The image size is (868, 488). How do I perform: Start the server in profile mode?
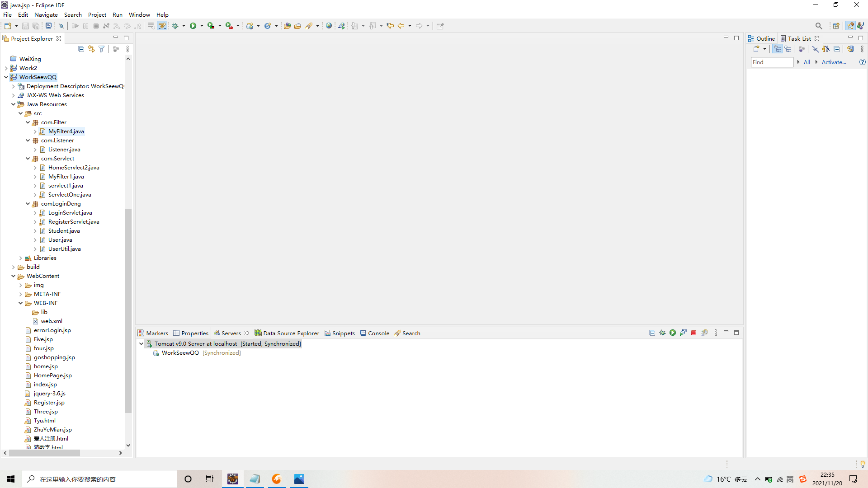click(x=683, y=333)
